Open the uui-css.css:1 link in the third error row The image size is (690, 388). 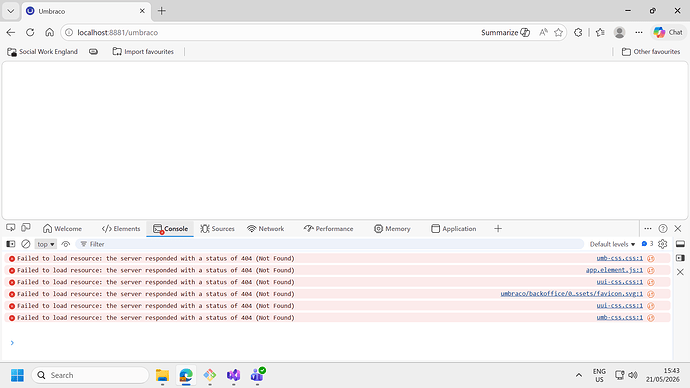pyautogui.click(x=620, y=282)
